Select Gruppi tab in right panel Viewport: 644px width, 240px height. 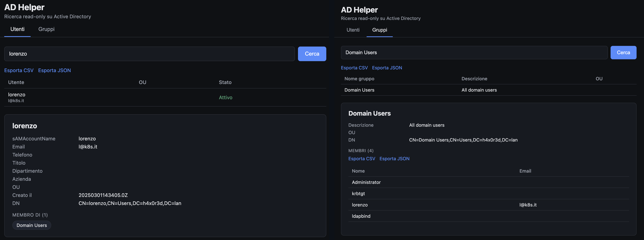(x=379, y=30)
